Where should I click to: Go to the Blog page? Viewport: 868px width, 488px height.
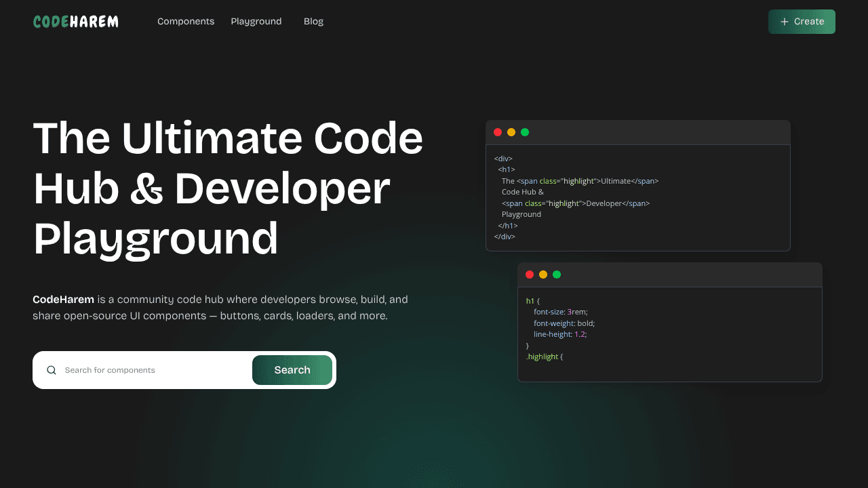[x=313, y=22]
